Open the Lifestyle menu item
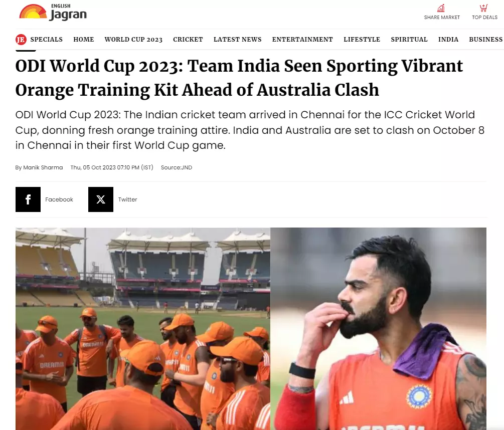504x430 pixels. pyautogui.click(x=362, y=40)
